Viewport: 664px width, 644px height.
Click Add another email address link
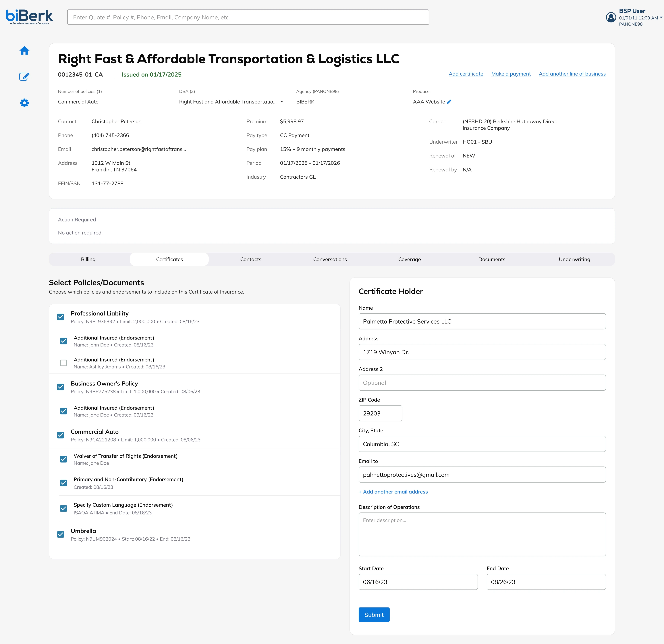point(393,492)
